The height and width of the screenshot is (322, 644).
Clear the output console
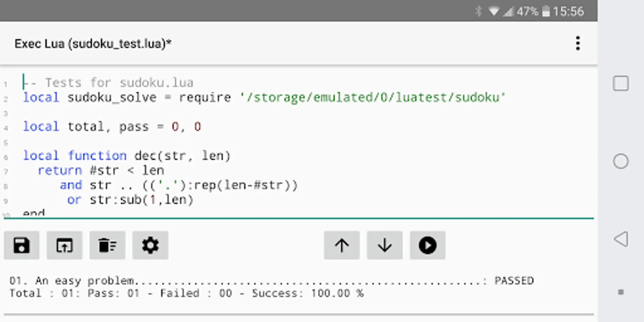(107, 245)
